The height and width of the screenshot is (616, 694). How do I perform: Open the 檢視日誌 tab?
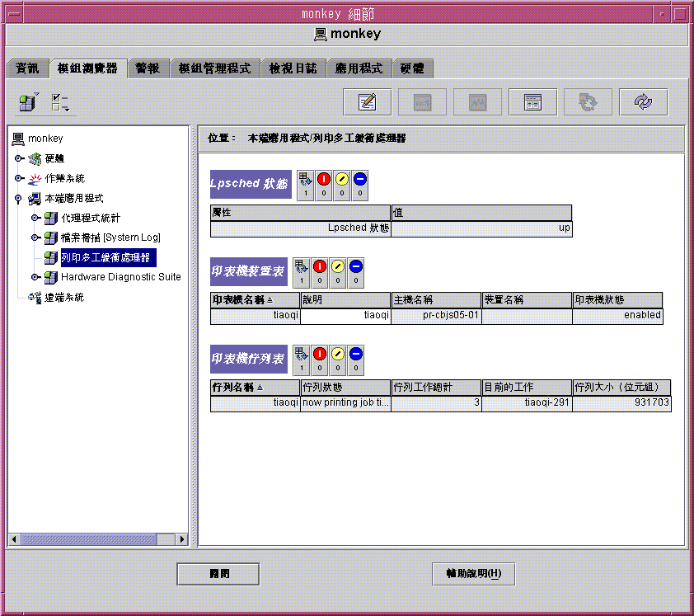coord(293,68)
